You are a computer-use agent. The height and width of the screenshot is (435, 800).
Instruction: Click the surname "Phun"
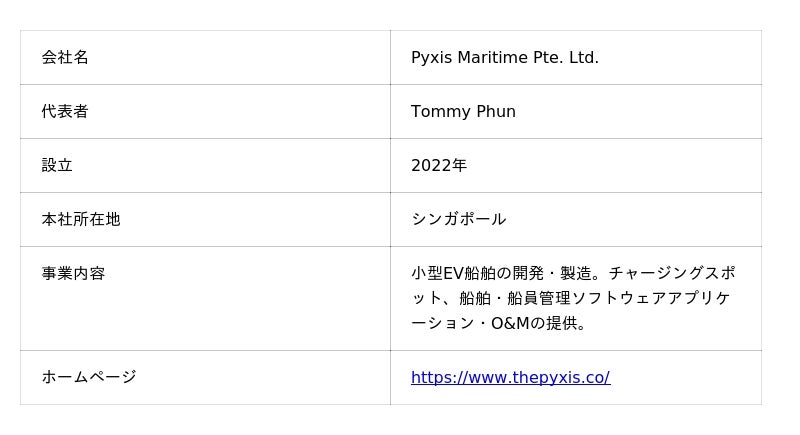pyautogui.click(x=494, y=111)
